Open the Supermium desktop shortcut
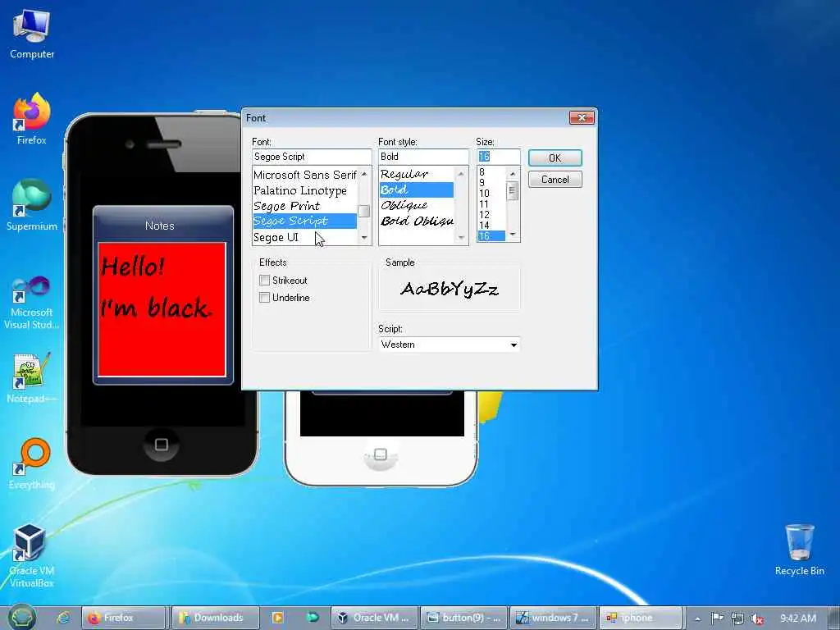This screenshot has width=840, height=630. tap(32, 205)
